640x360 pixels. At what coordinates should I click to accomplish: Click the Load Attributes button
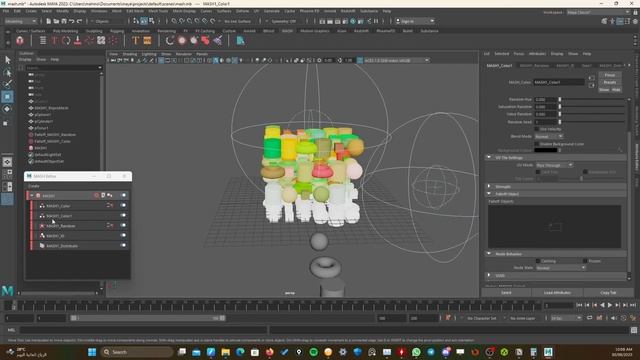(x=557, y=293)
